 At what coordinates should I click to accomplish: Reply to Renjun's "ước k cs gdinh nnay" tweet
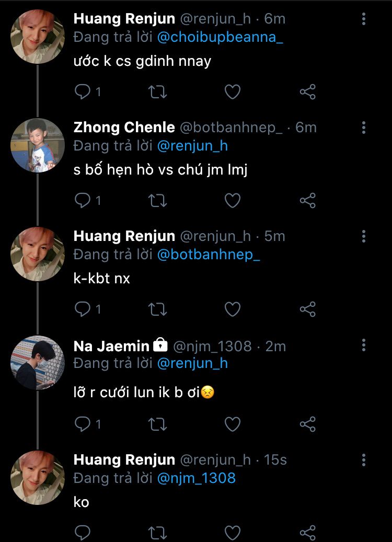(x=83, y=92)
